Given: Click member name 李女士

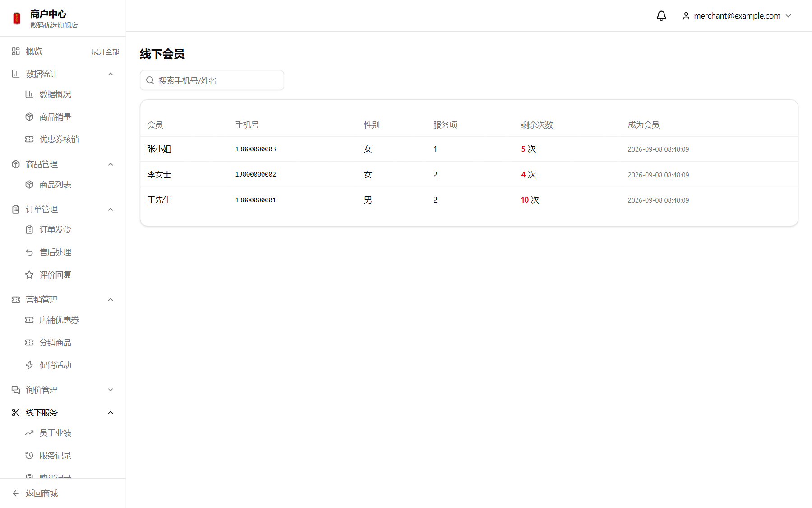Looking at the screenshot, I should [x=159, y=175].
